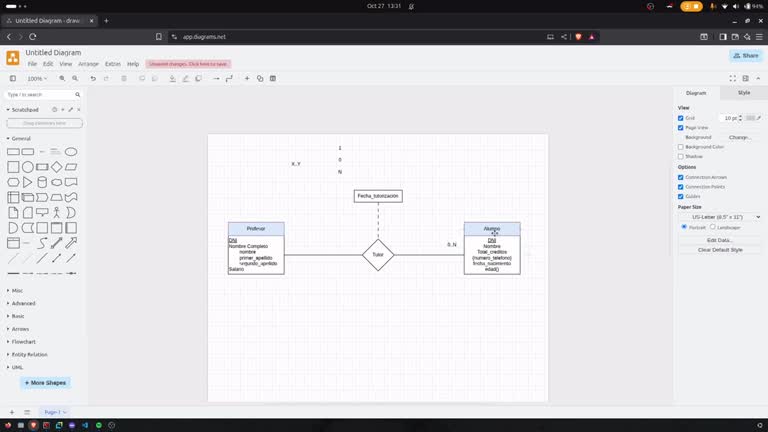Click the Clear Default Style button
The width and height of the screenshot is (768, 432).
click(720, 250)
